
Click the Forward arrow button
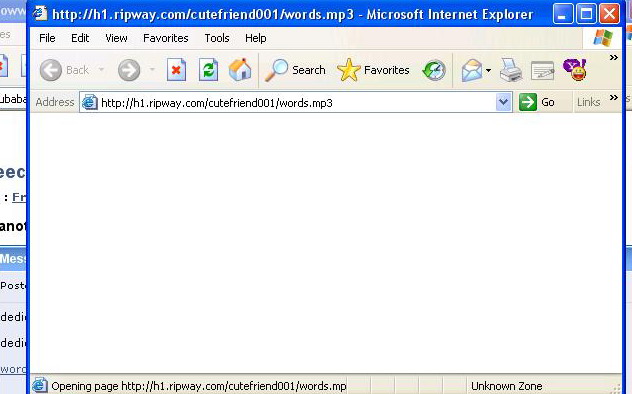(129, 70)
